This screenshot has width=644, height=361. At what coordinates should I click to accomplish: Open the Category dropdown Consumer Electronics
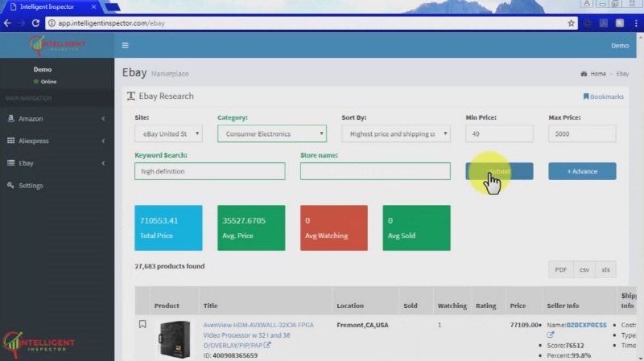pos(272,133)
